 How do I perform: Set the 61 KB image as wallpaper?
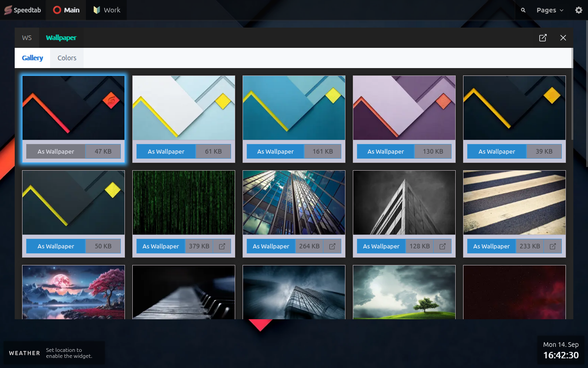166,151
